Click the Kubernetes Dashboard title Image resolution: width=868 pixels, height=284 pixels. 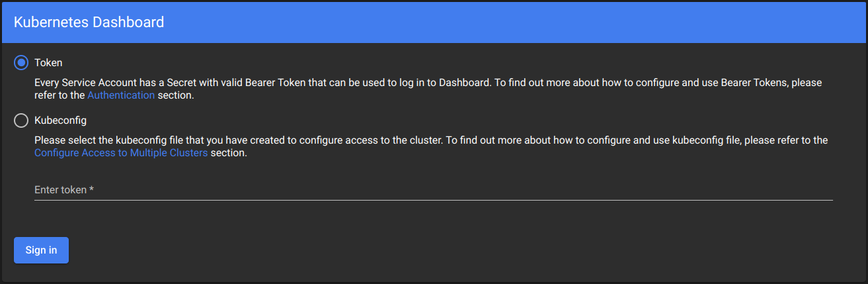click(89, 22)
